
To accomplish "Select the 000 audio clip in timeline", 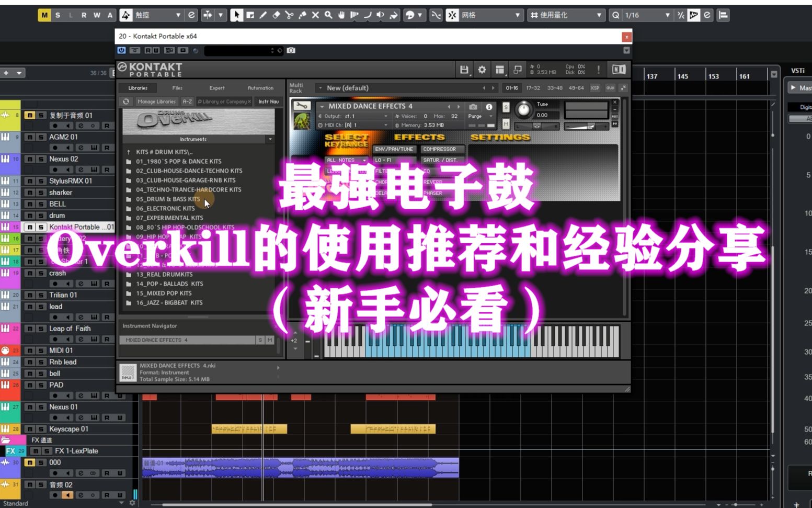I will (x=300, y=467).
